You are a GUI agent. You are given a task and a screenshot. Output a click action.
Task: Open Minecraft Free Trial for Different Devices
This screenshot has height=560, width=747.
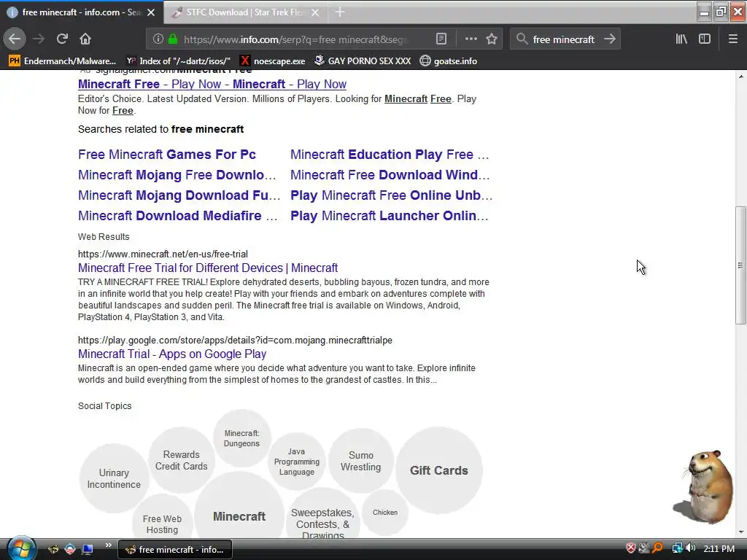click(x=208, y=268)
